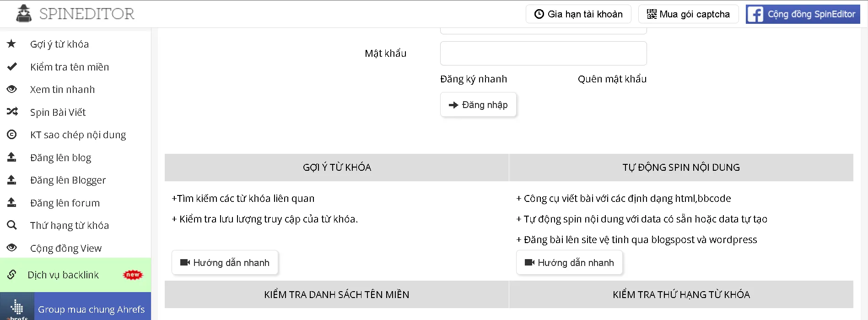Click the shuffle icon for Spin Bài Viết
This screenshot has height=320, width=868.
[x=12, y=112]
